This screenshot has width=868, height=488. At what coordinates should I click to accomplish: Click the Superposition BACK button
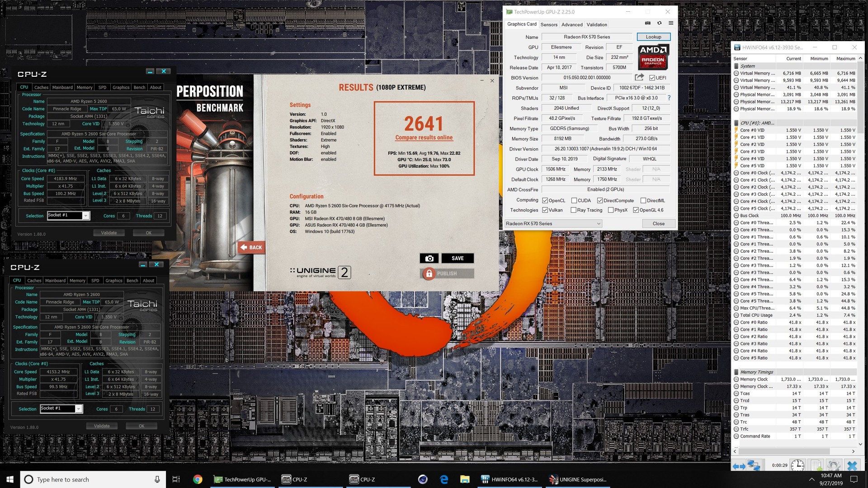(x=251, y=247)
